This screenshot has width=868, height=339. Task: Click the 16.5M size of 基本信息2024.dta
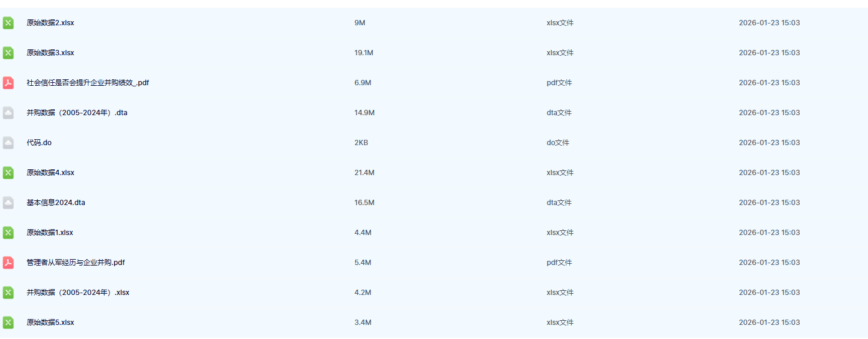click(x=364, y=203)
